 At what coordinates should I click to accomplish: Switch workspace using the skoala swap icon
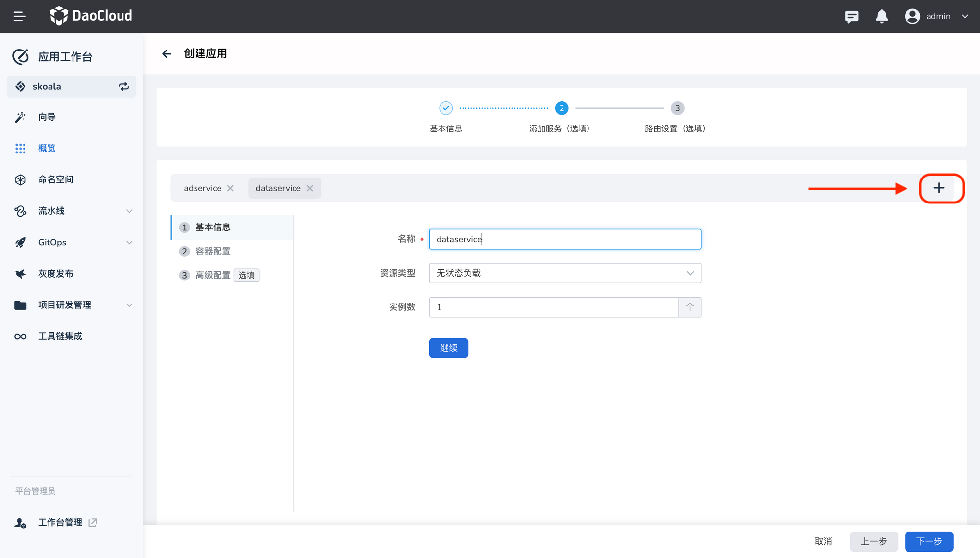[124, 87]
